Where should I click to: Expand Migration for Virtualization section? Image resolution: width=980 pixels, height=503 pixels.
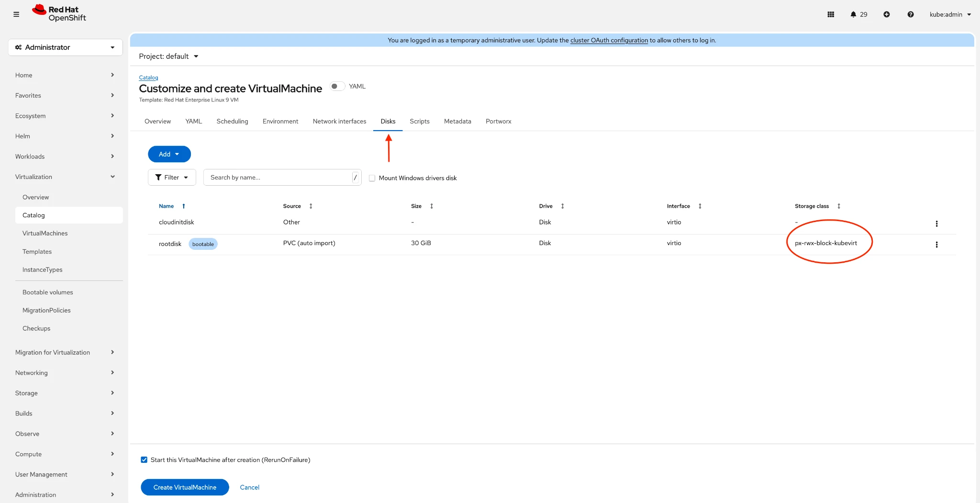[65, 352]
